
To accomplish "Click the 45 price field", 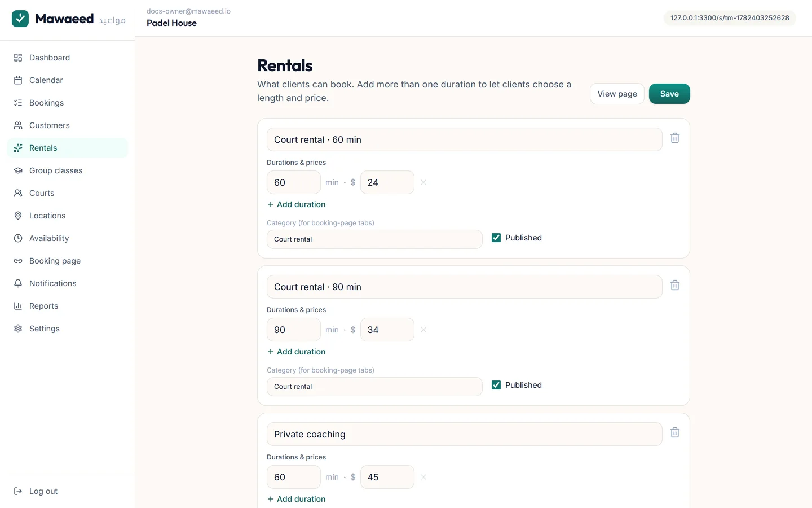I will coord(387,477).
